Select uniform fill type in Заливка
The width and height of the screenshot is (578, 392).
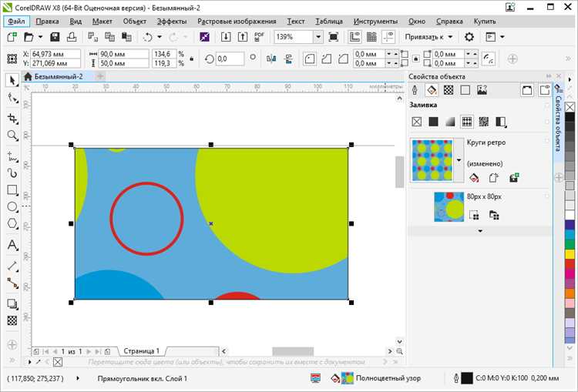pyautogui.click(x=433, y=122)
